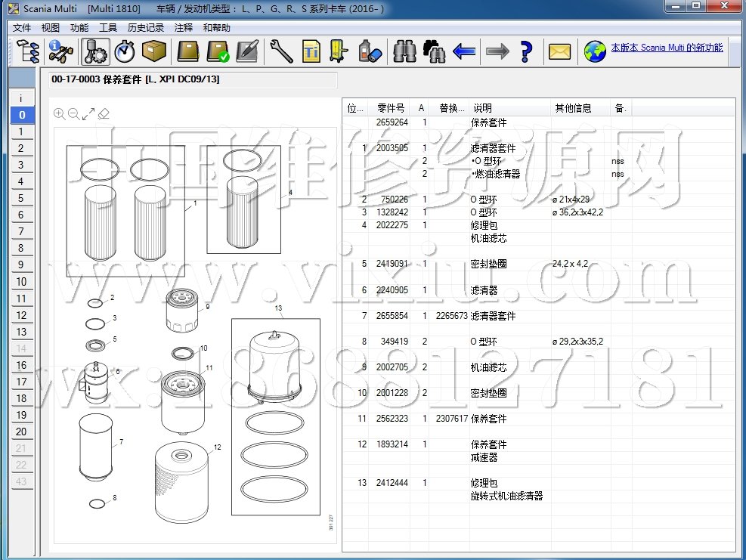Click the zoom in magnifier icon
746x560 pixels.
click(59, 114)
